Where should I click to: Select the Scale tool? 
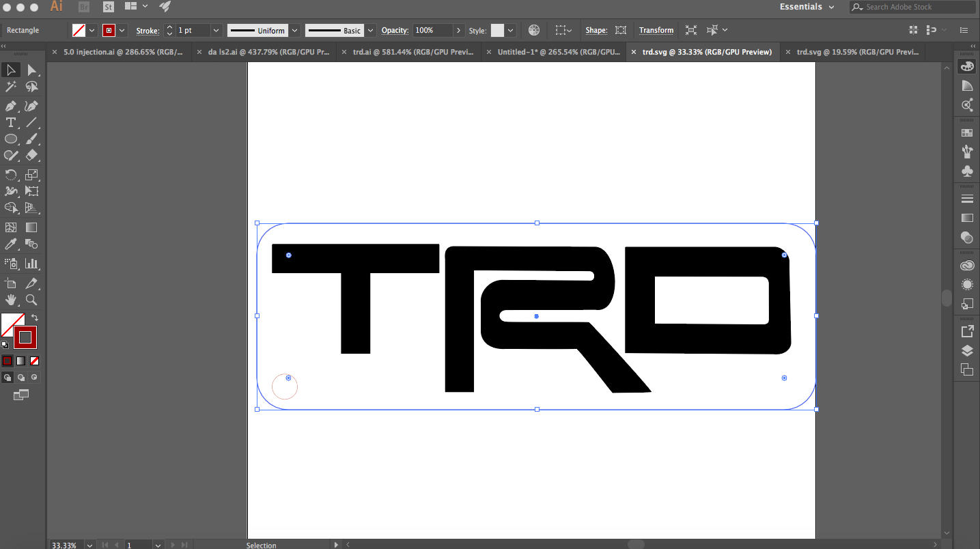click(x=31, y=175)
